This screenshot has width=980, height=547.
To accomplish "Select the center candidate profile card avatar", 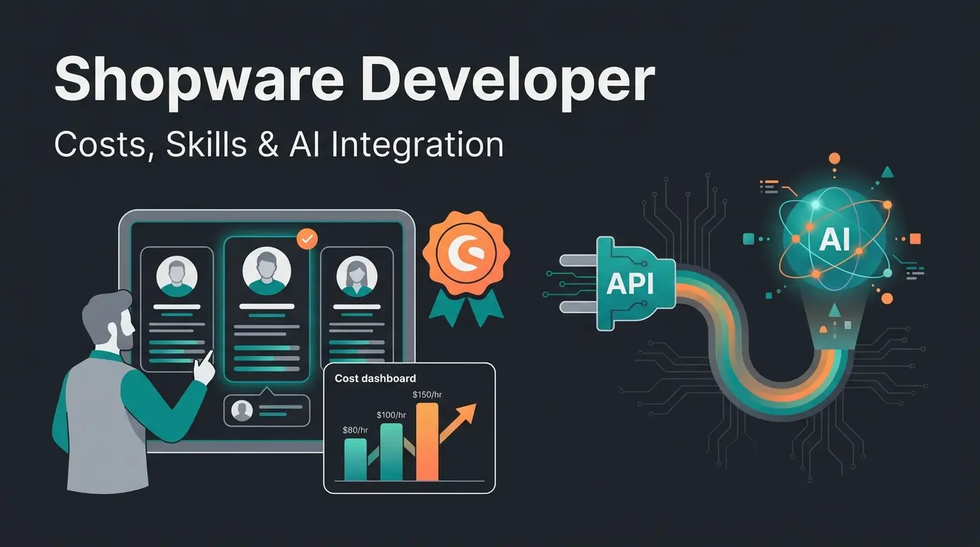I will [x=267, y=269].
